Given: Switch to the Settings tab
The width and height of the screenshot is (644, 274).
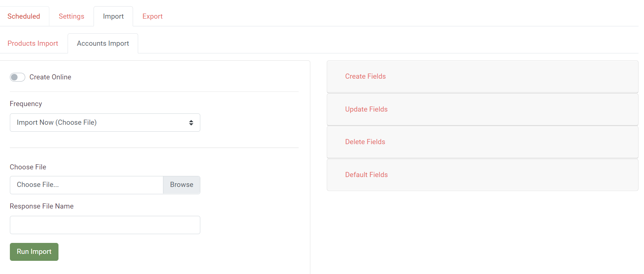Looking at the screenshot, I should [72, 16].
